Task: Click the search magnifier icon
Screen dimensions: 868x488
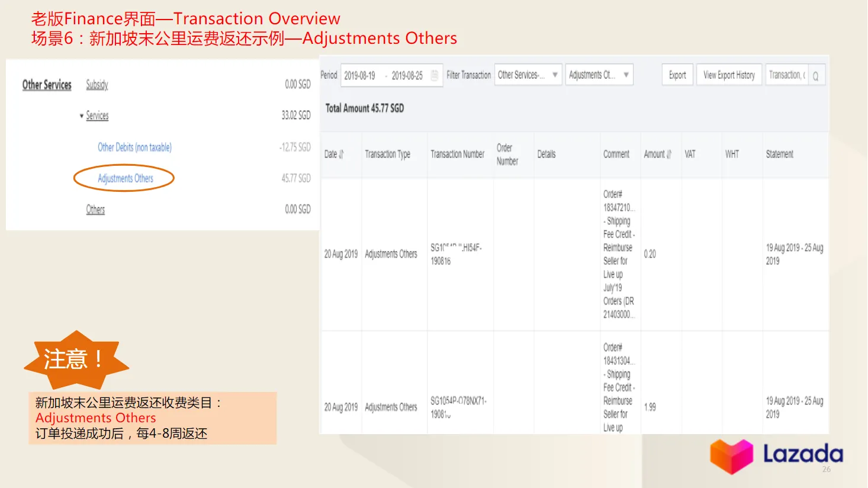Action: [x=816, y=76]
